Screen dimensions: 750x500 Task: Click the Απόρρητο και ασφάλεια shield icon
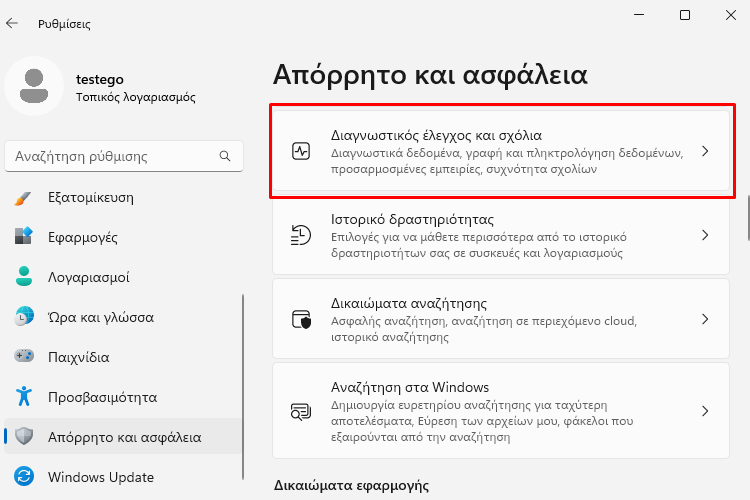coord(24,436)
